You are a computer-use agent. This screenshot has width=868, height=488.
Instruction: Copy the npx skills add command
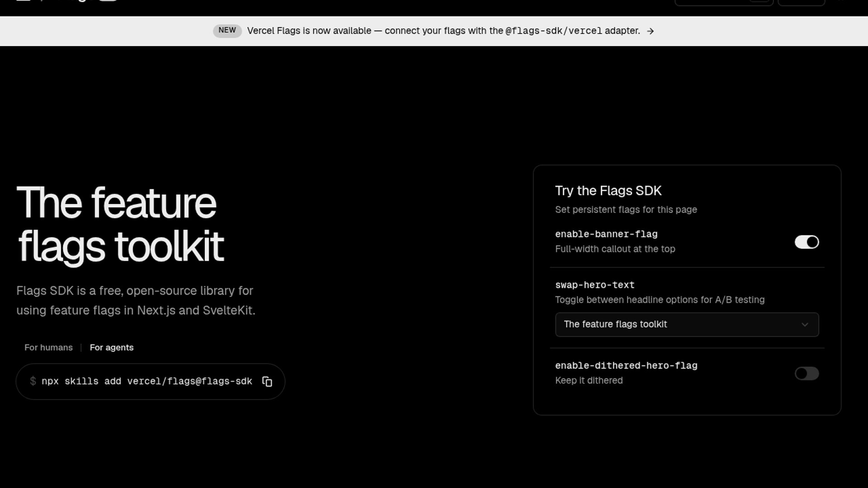coord(267,382)
